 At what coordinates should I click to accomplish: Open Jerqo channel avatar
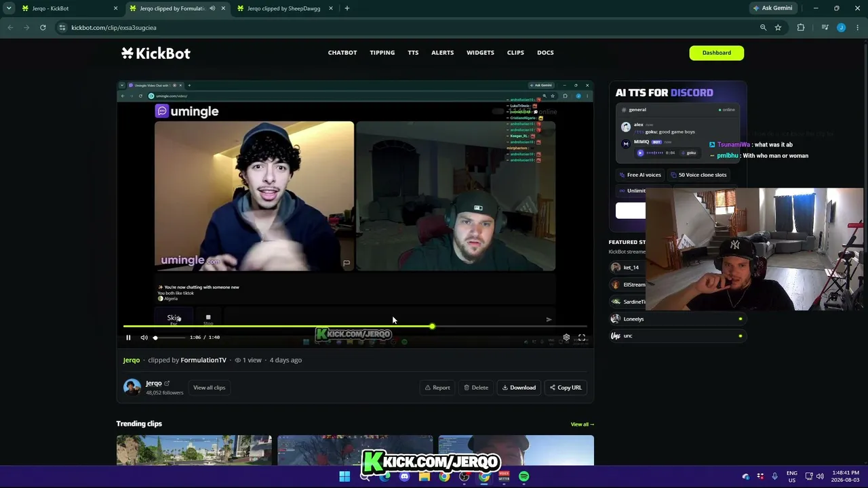pos(132,387)
